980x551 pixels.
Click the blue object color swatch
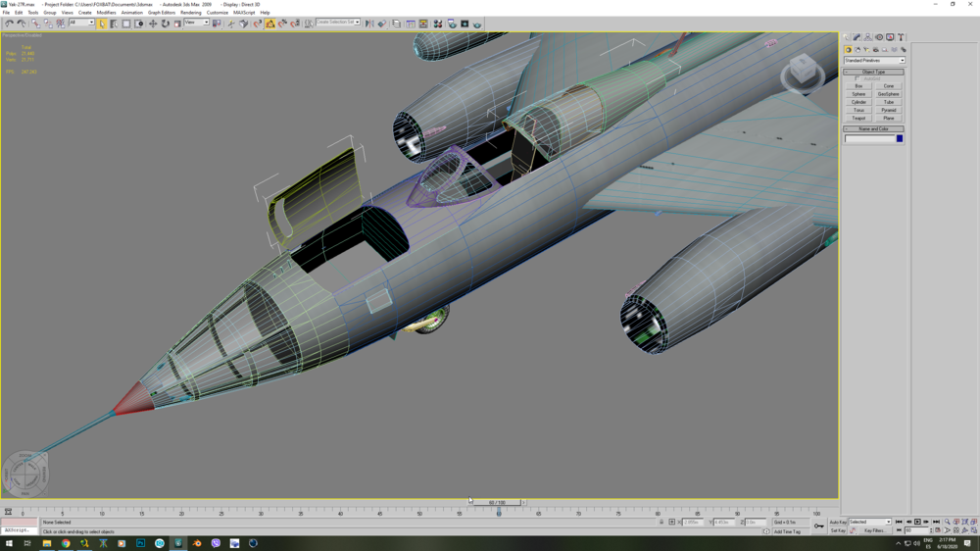pos(900,139)
